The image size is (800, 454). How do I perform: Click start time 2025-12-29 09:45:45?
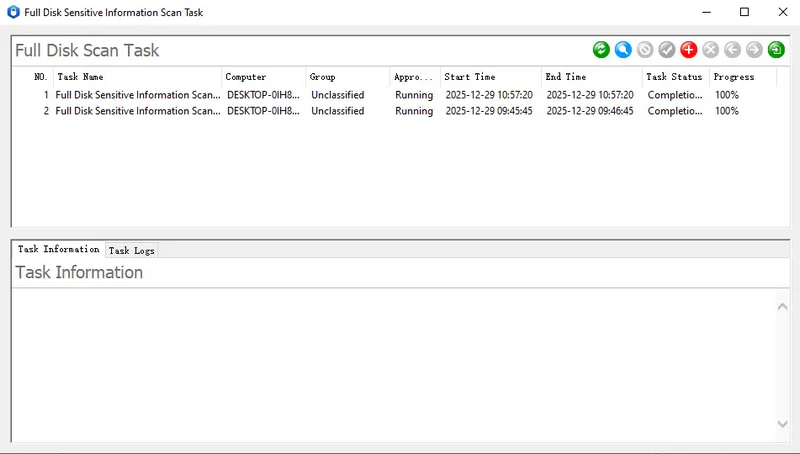(489, 111)
